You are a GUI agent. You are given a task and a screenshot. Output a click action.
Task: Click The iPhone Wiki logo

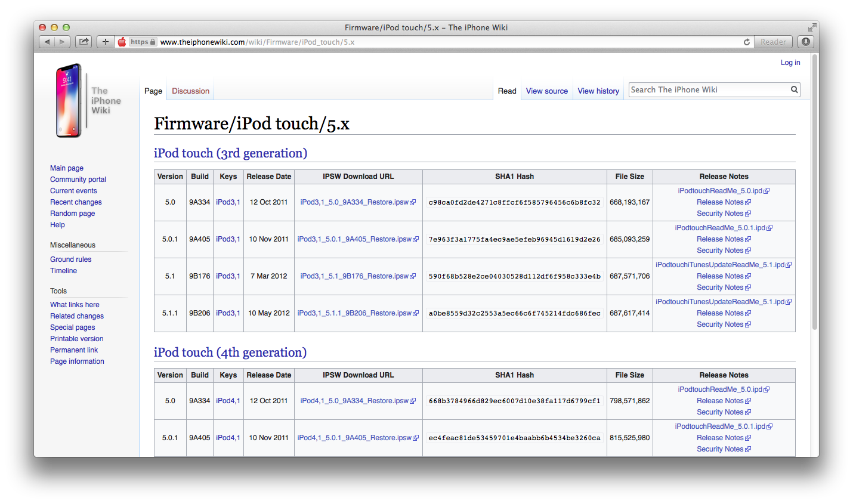click(x=87, y=101)
